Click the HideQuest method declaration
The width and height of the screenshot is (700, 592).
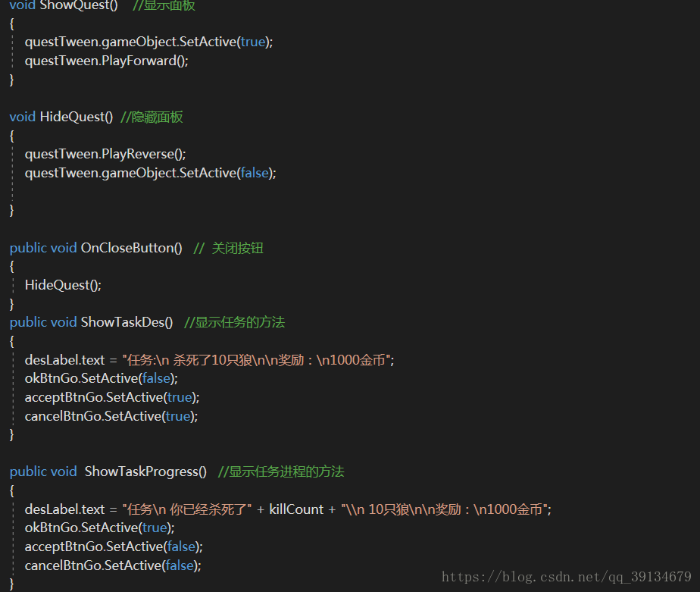(61, 117)
